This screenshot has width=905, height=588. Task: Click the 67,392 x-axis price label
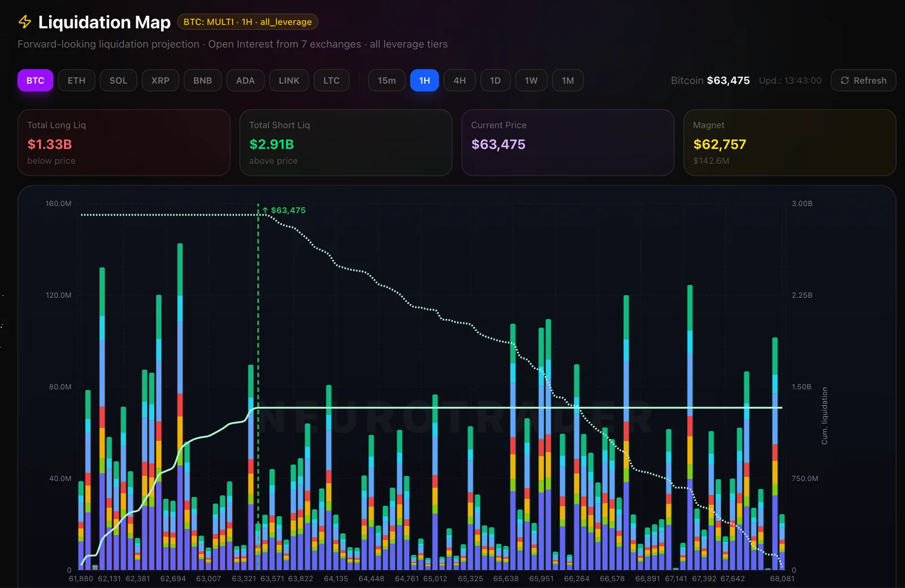[704, 578]
